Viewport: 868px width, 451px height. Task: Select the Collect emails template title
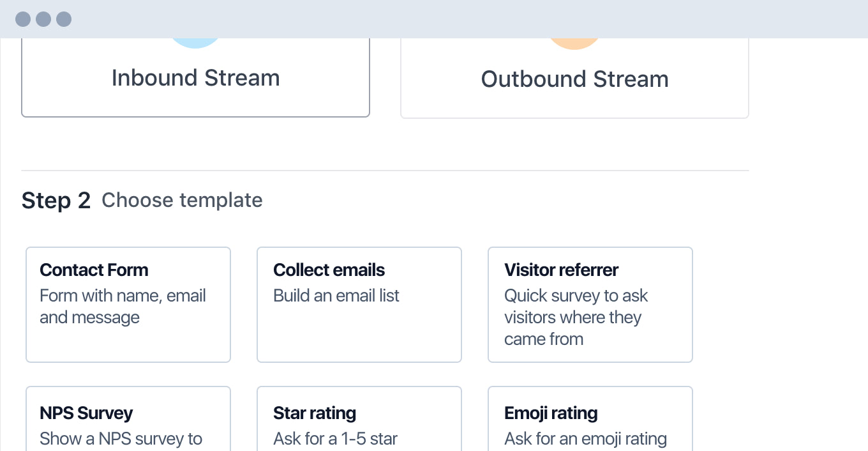(x=329, y=270)
